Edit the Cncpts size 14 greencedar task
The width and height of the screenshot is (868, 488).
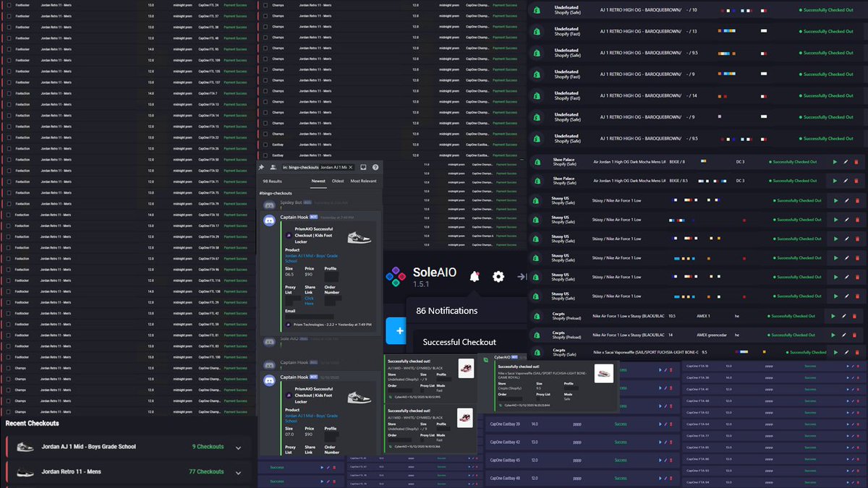845,335
